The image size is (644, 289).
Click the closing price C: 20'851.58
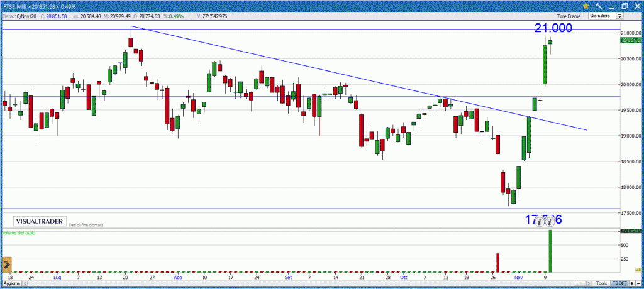(x=55, y=16)
